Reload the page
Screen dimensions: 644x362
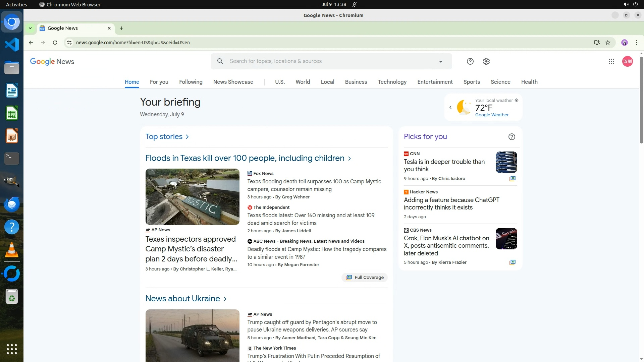point(55,43)
